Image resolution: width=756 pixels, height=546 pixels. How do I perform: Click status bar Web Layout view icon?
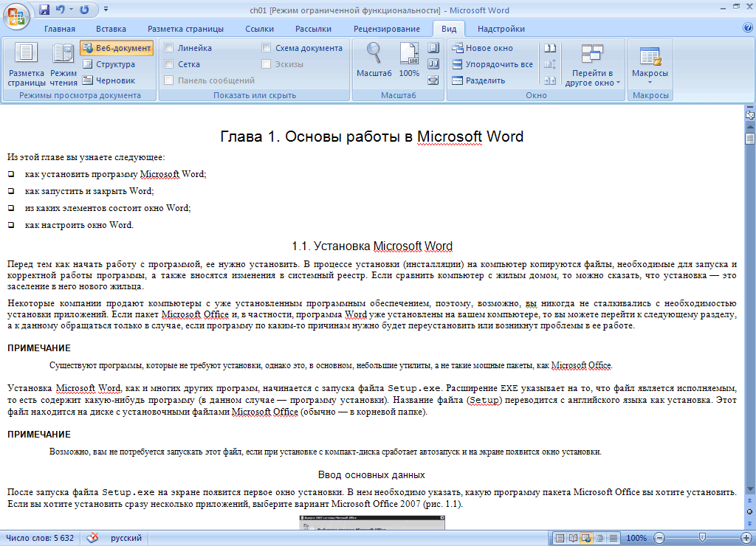[x=586, y=538]
